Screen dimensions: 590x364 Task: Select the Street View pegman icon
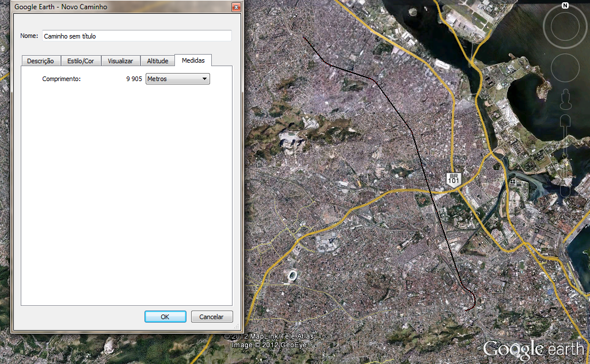click(565, 102)
